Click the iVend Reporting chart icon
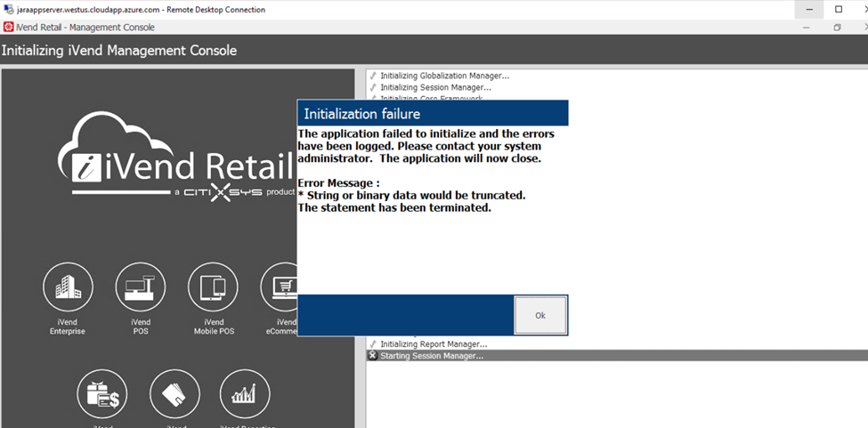868x428 pixels. (x=245, y=395)
